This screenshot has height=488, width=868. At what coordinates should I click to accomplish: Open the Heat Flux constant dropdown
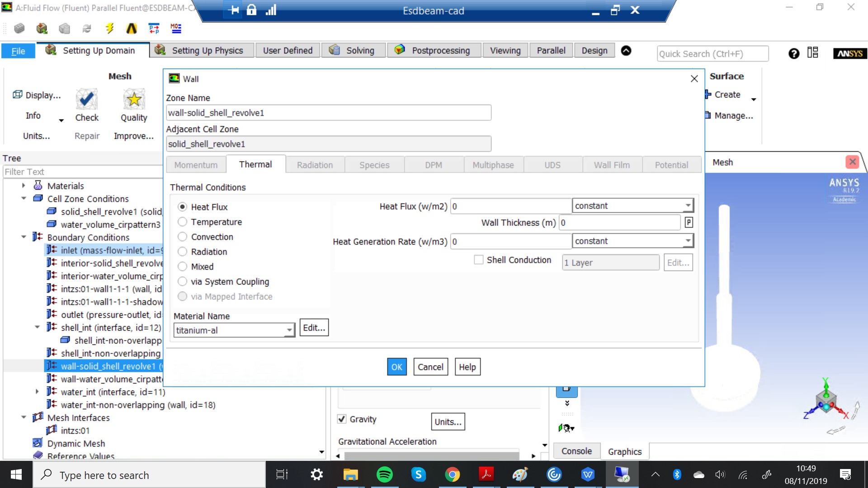pyautogui.click(x=688, y=206)
